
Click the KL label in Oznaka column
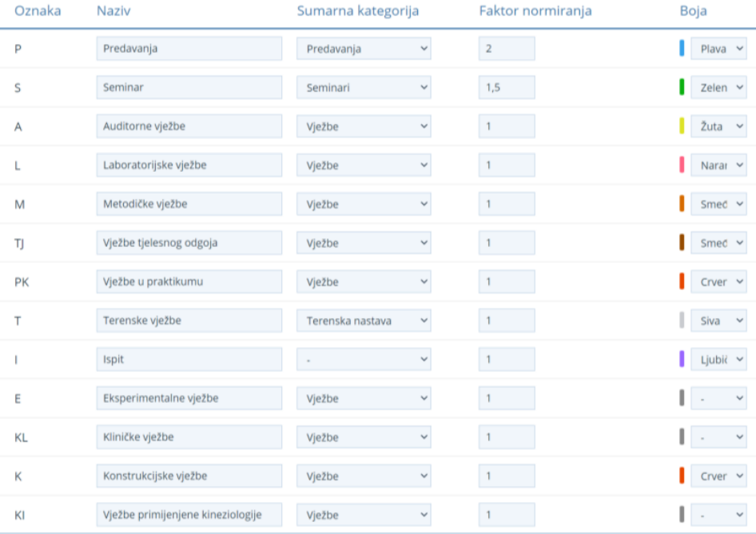click(22, 437)
